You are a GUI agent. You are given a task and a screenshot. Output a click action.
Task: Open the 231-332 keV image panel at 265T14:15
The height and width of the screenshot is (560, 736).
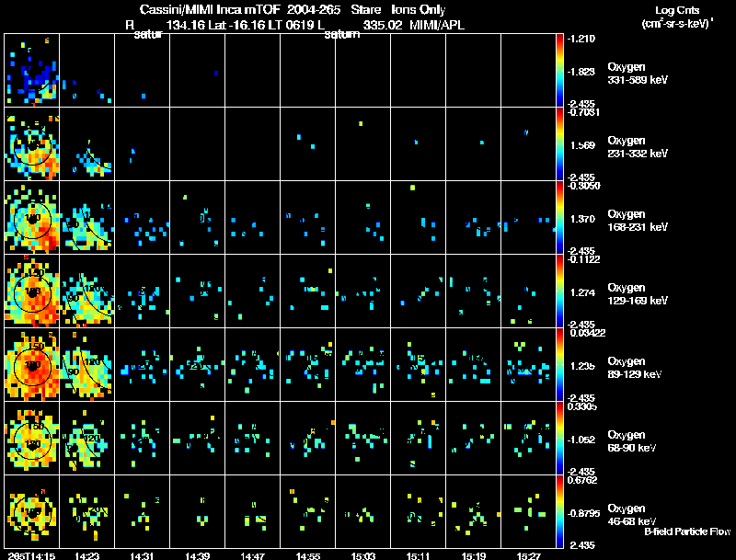point(32,144)
